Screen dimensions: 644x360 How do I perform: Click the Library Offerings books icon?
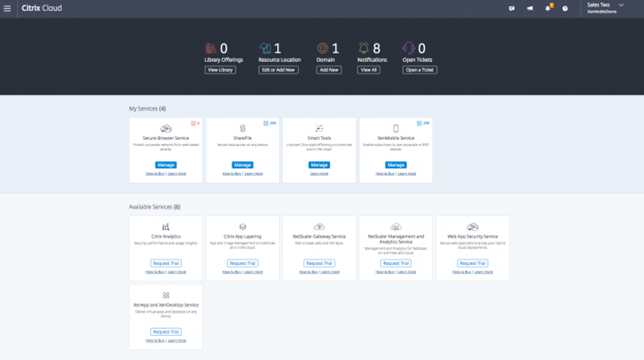[211, 49]
